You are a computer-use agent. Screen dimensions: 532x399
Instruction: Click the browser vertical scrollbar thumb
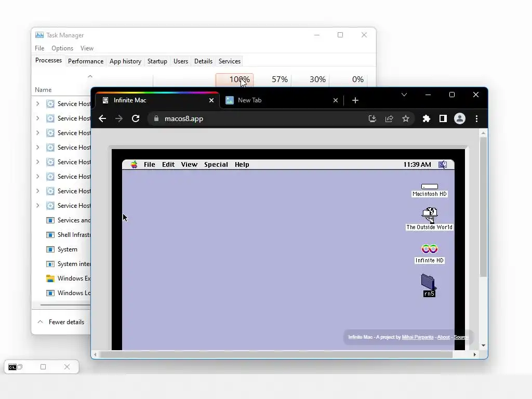483,207
